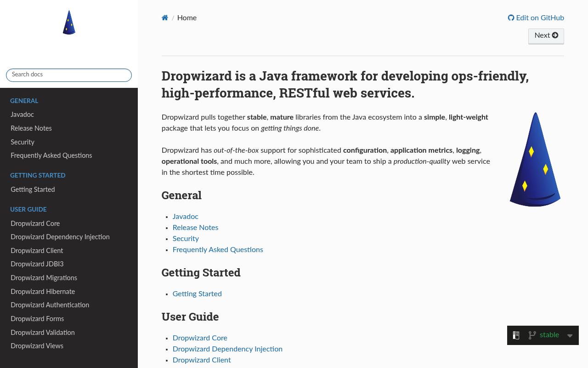The image size is (588, 368).
Task: Go to the Next page button
Action: pyautogui.click(x=546, y=36)
